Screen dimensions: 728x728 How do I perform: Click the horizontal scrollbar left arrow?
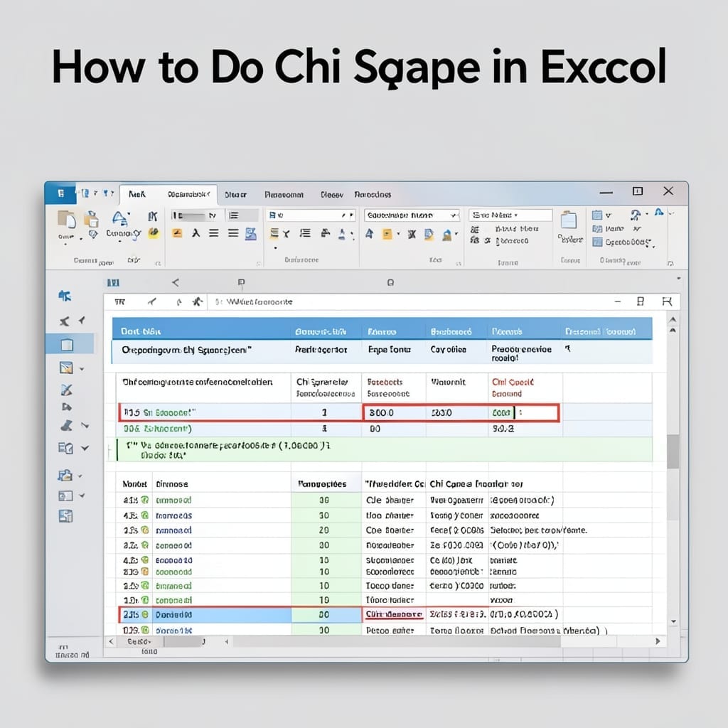tap(111, 641)
